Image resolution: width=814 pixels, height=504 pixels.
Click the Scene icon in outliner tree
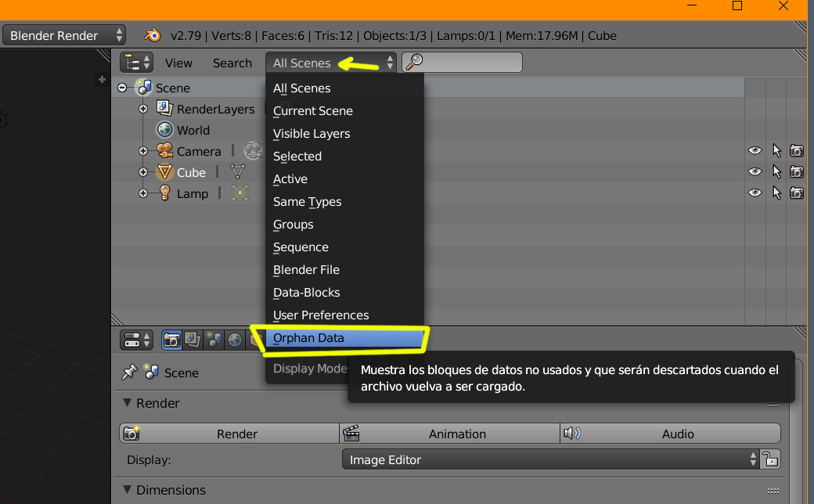click(144, 87)
